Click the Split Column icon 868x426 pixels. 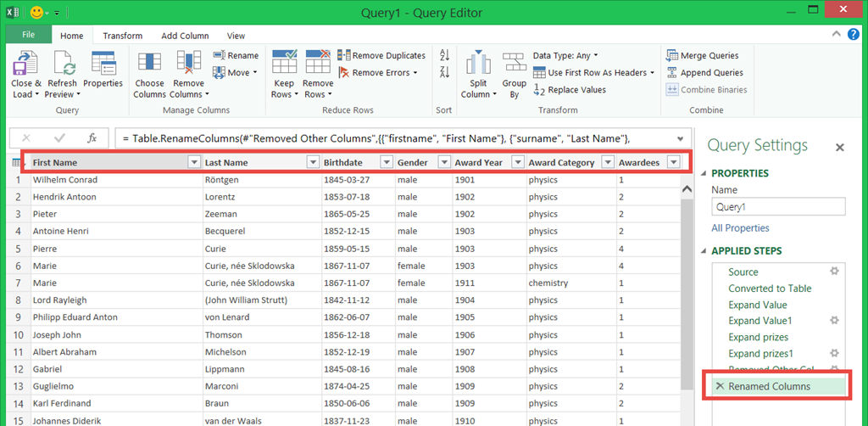[479, 64]
